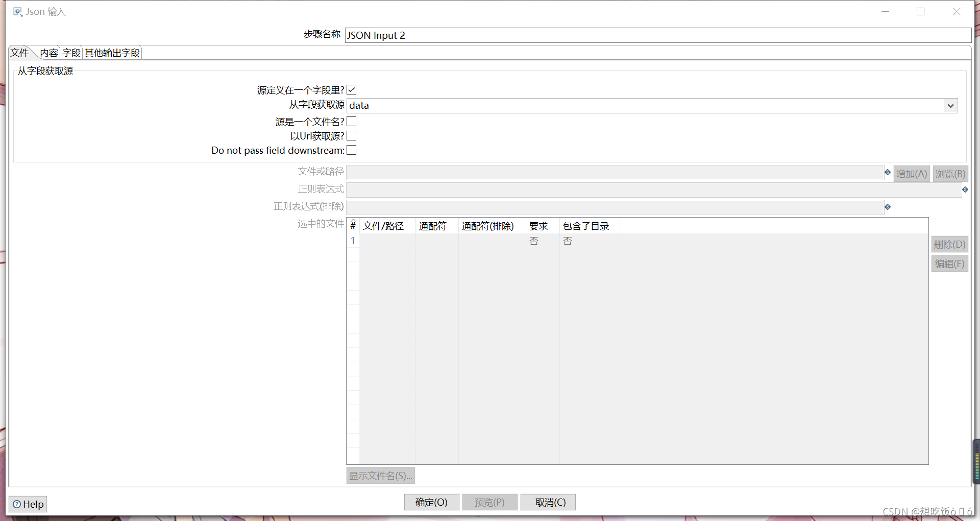Select row 1 number cell in file table
This screenshot has width=980, height=521.
(x=353, y=241)
